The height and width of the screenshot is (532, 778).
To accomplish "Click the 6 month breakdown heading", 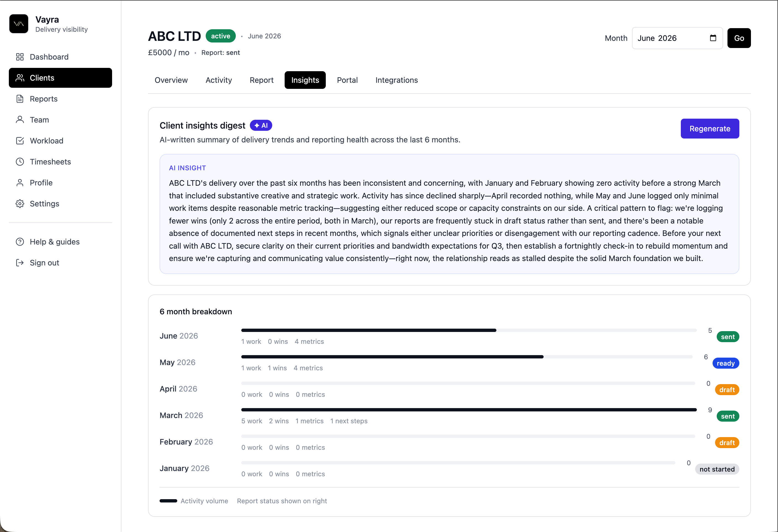I will point(196,312).
